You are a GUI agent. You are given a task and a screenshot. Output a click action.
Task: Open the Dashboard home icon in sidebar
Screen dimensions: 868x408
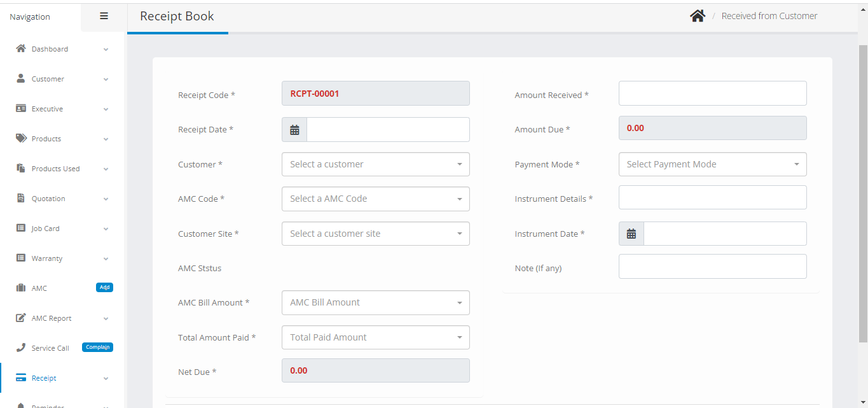tap(20, 48)
